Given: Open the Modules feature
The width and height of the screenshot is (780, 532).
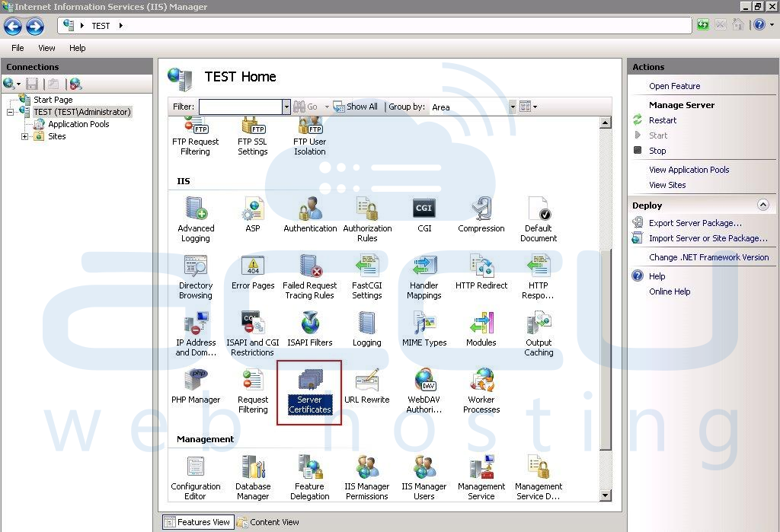Looking at the screenshot, I should pyautogui.click(x=481, y=329).
